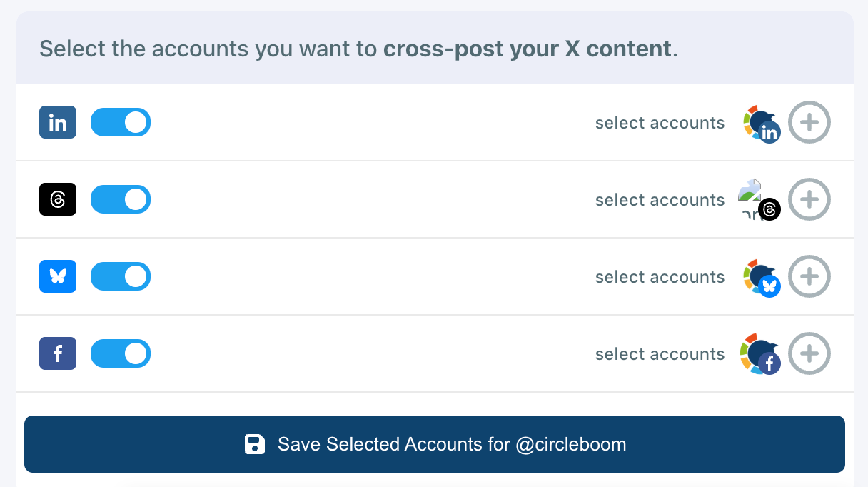
Task: Add another Bluesky account with plus icon
Action: [x=809, y=276]
